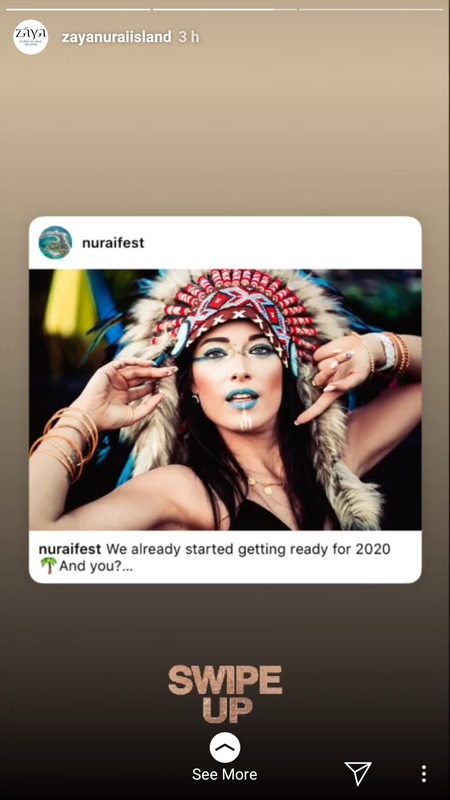Viewport: 450px width, 800px height.
Task: Tap the bold nuraifest name in caption
Action: (x=70, y=549)
